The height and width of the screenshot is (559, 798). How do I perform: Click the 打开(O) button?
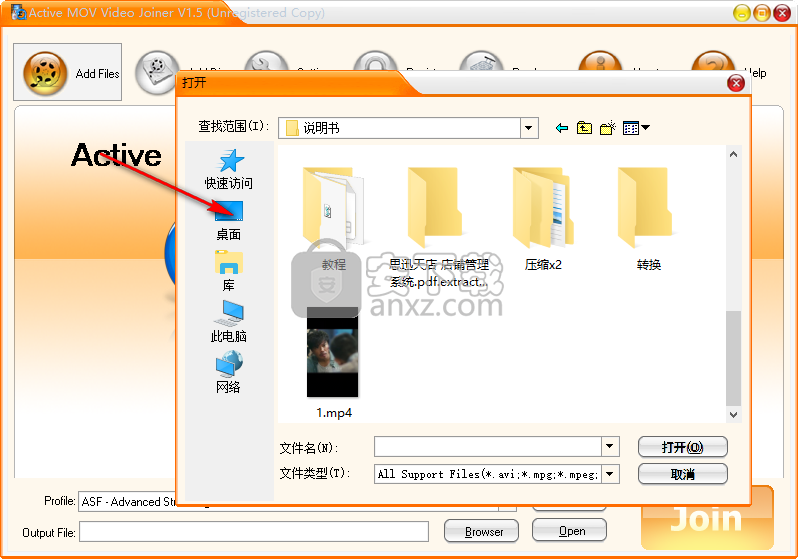(682, 447)
